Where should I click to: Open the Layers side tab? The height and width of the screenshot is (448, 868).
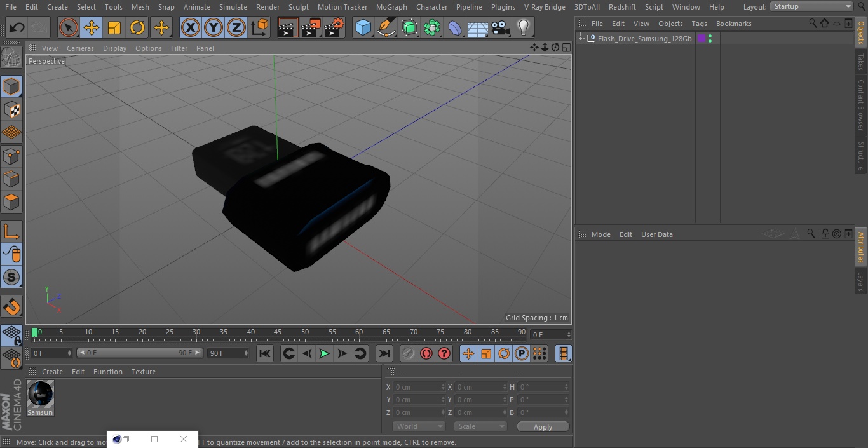coord(861,282)
